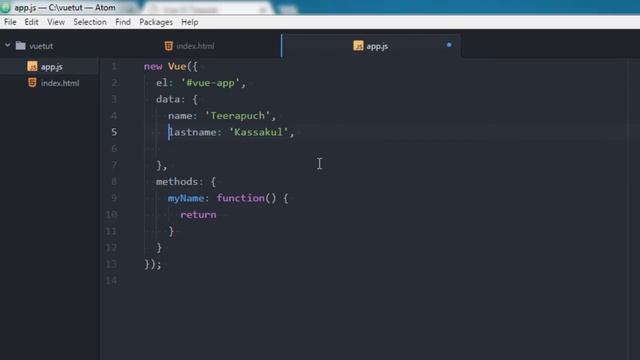Click the string 'Kassakul'

pyautogui.click(x=259, y=132)
